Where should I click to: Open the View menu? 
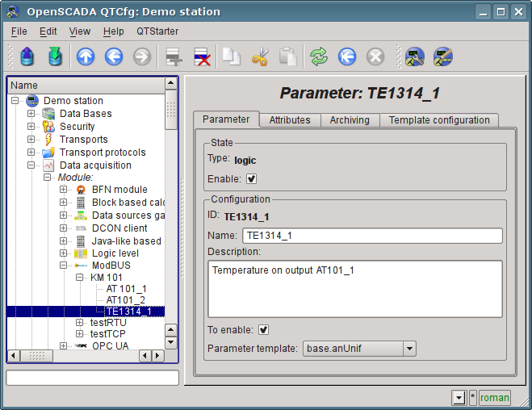80,31
